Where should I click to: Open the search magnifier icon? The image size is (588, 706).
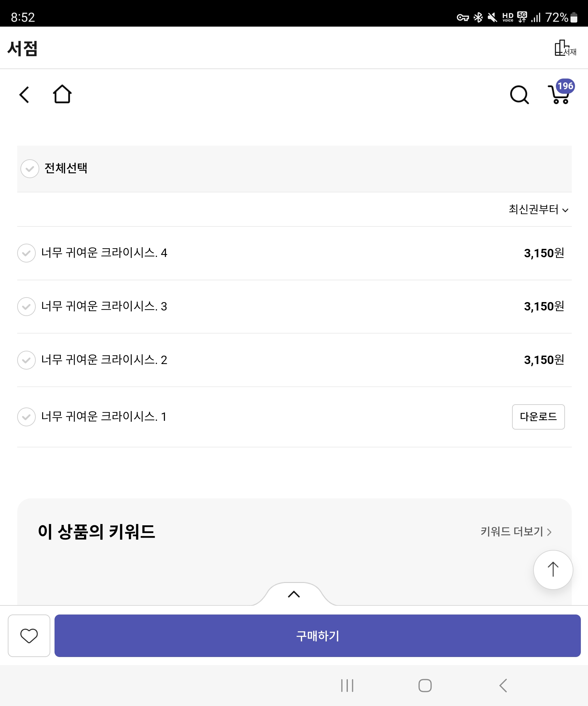coord(519,95)
